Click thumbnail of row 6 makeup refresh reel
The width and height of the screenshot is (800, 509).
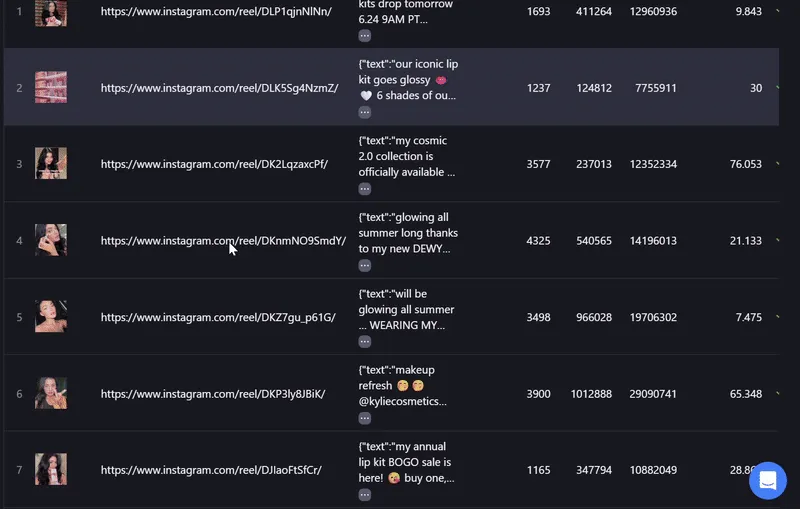(x=51, y=393)
